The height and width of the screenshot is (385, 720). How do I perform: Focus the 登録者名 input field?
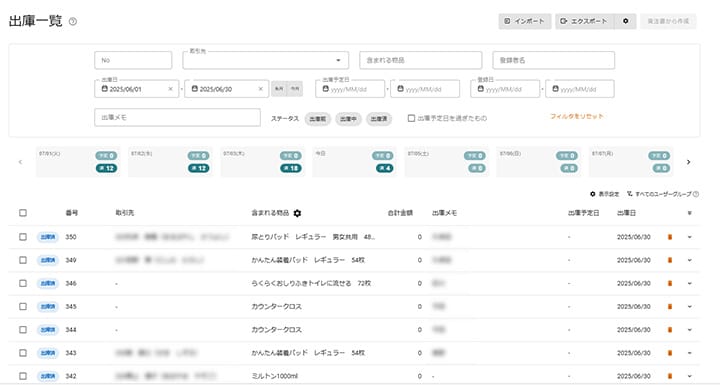pyautogui.click(x=553, y=60)
